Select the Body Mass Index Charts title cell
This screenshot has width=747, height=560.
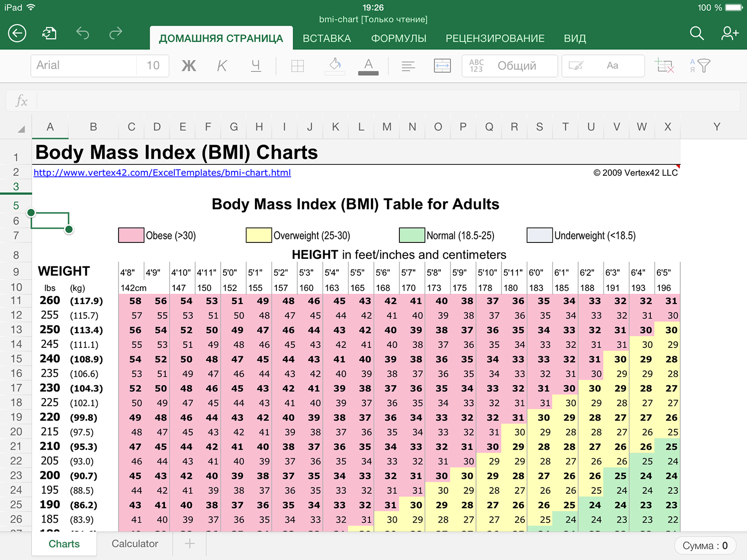point(176,152)
